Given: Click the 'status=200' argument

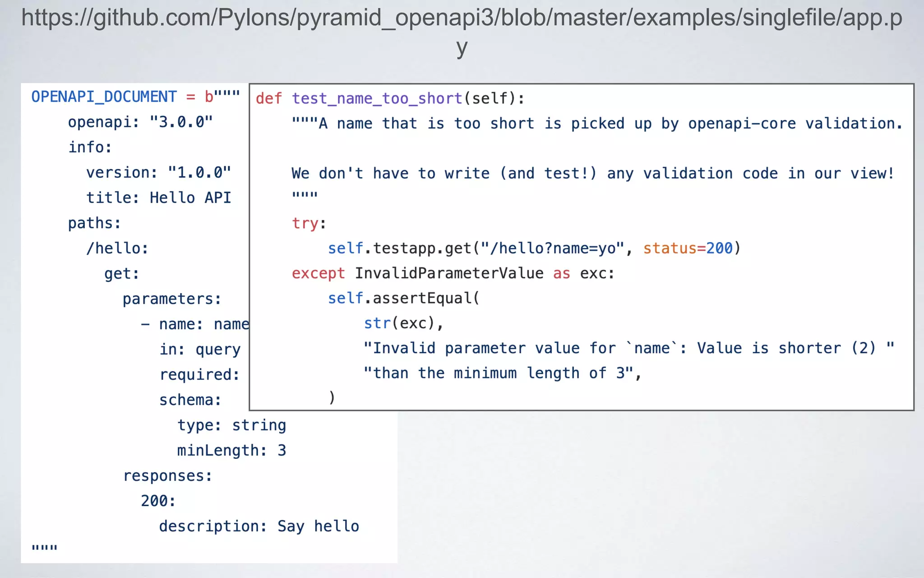Looking at the screenshot, I should click(688, 248).
